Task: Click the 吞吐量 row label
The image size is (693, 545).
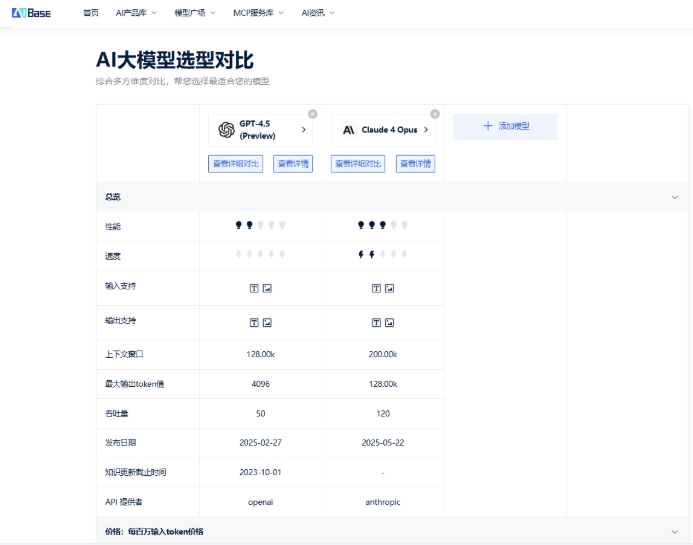Action: 117,414
